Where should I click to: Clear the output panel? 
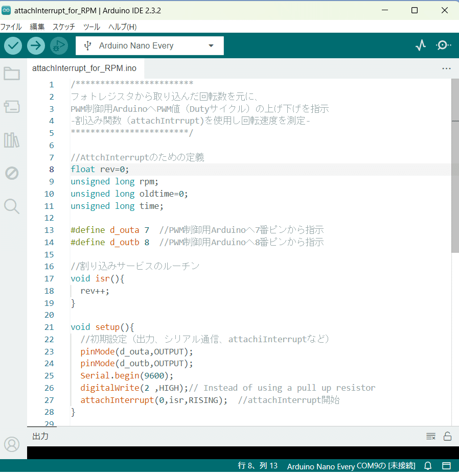click(431, 437)
